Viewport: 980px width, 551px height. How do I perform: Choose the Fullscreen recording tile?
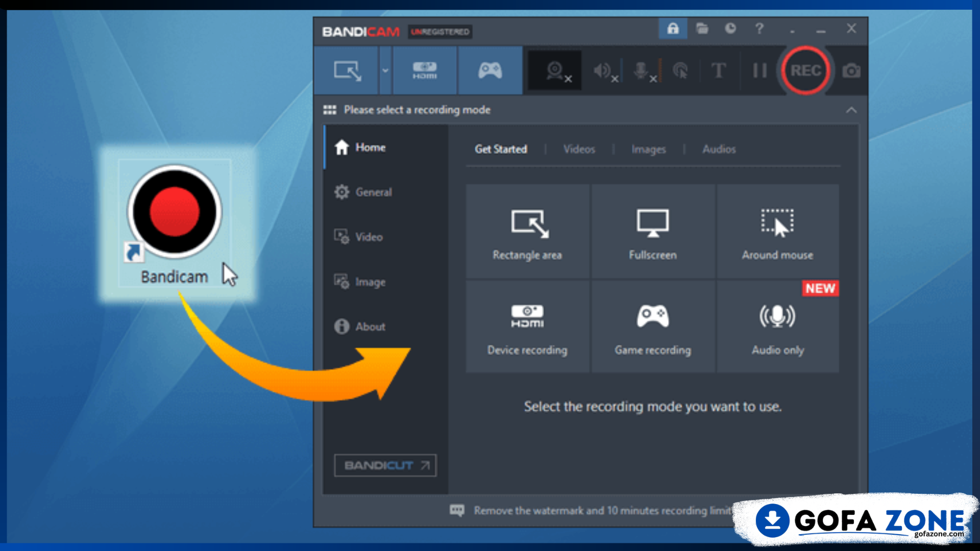(x=653, y=232)
